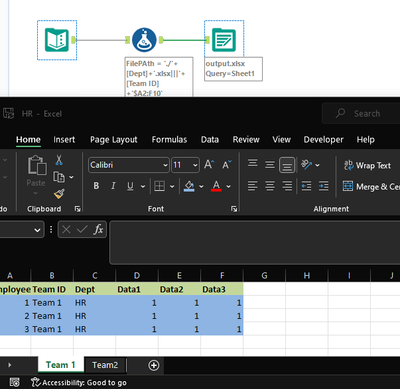Open the Fill Color dropdown arrow
The width and height of the screenshot is (400, 389).
tap(201, 186)
